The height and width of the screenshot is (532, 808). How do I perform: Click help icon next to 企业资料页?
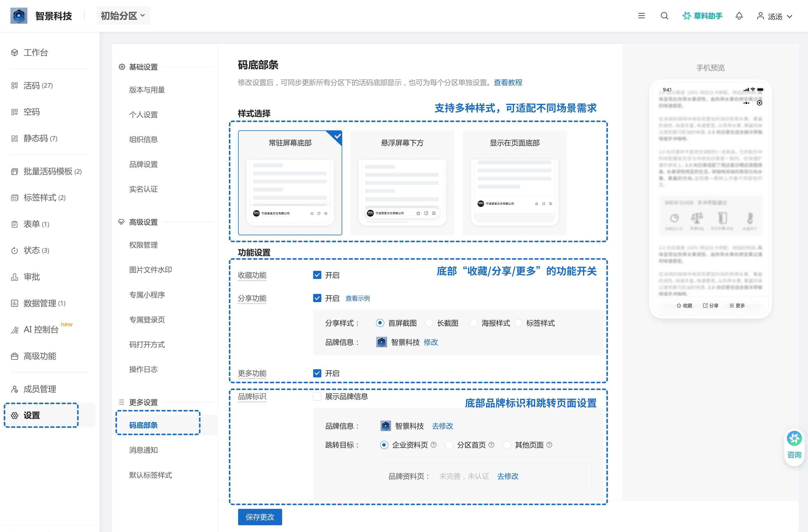[434, 445]
